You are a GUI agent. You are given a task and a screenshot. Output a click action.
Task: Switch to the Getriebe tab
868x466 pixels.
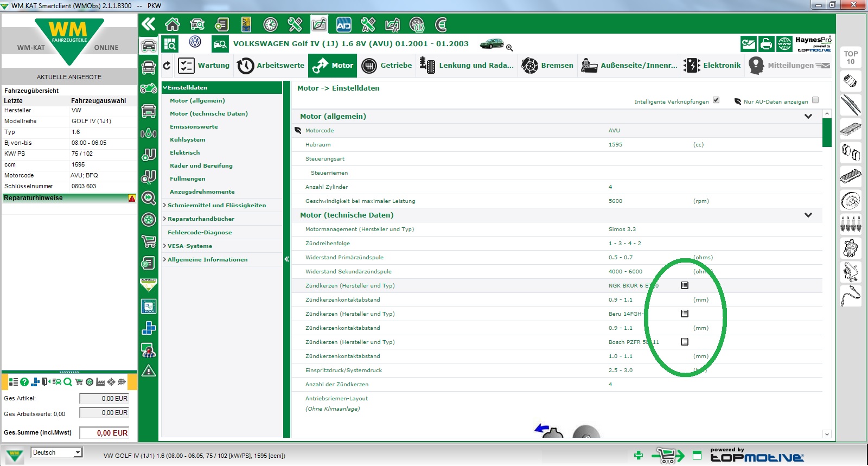click(x=387, y=66)
